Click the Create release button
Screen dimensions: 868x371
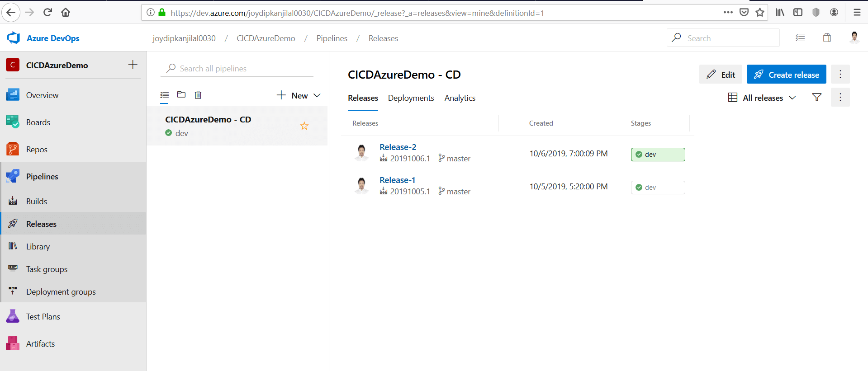tap(786, 74)
